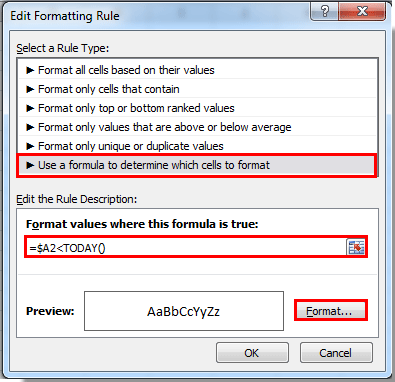Screen dimensions: 395x382
Task: Cancel the formatting rule edit
Action: click(336, 353)
